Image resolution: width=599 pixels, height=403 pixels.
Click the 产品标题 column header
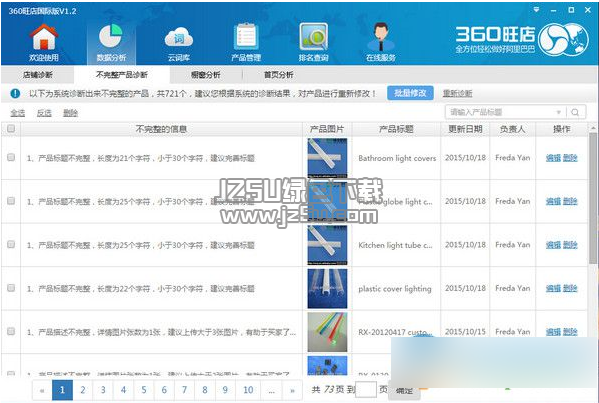pos(396,129)
